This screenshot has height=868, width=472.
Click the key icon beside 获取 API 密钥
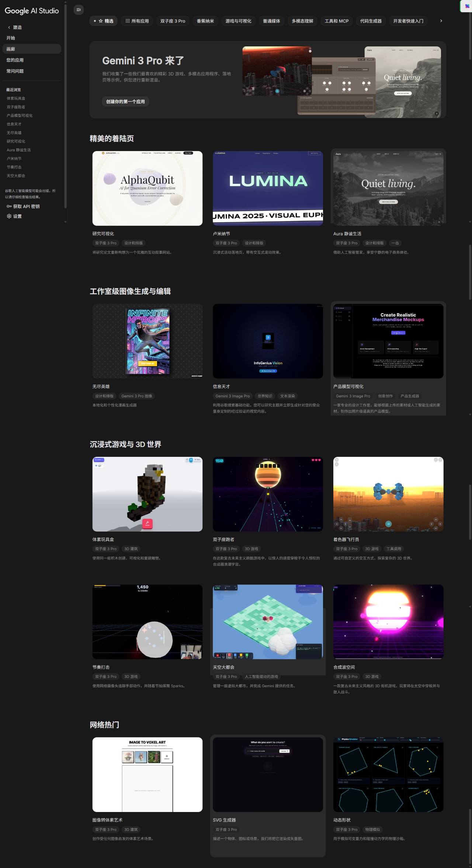coord(9,206)
